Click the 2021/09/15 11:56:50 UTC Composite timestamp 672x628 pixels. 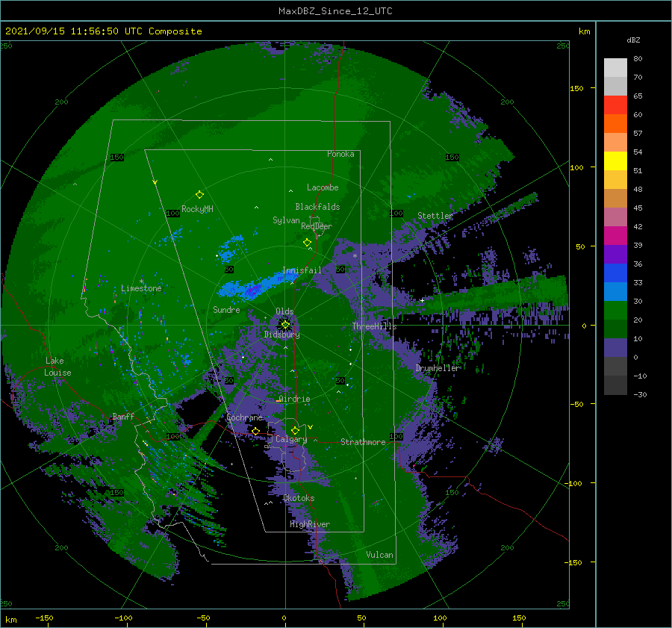103,31
